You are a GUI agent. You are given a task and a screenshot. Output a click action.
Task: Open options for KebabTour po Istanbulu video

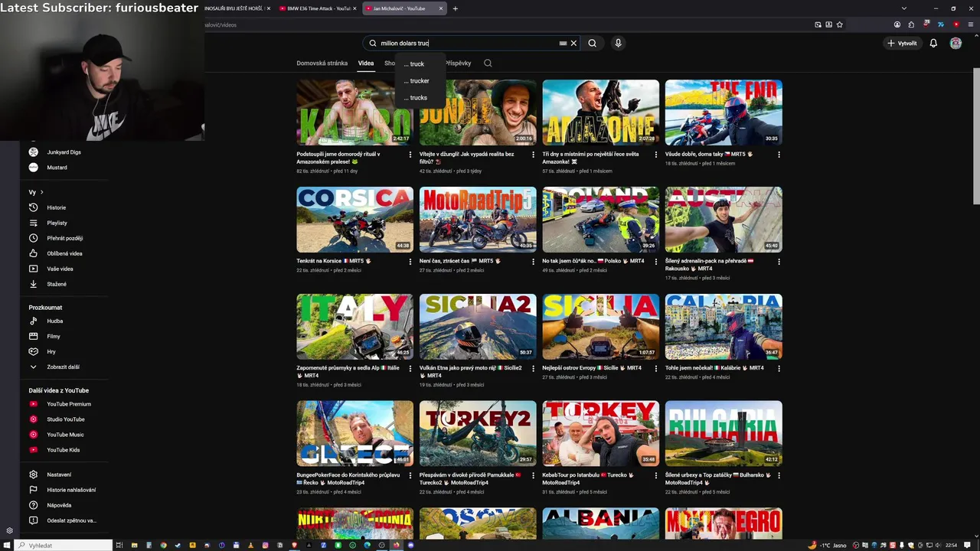click(x=656, y=476)
